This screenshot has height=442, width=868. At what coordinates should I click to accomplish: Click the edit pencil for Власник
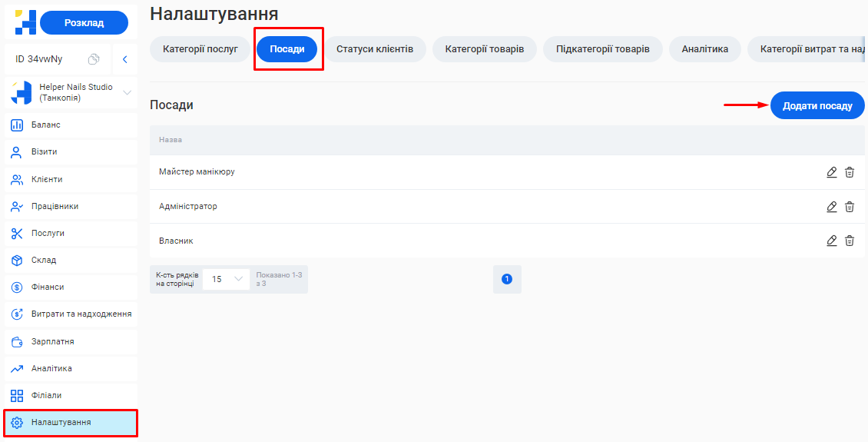pyautogui.click(x=831, y=241)
